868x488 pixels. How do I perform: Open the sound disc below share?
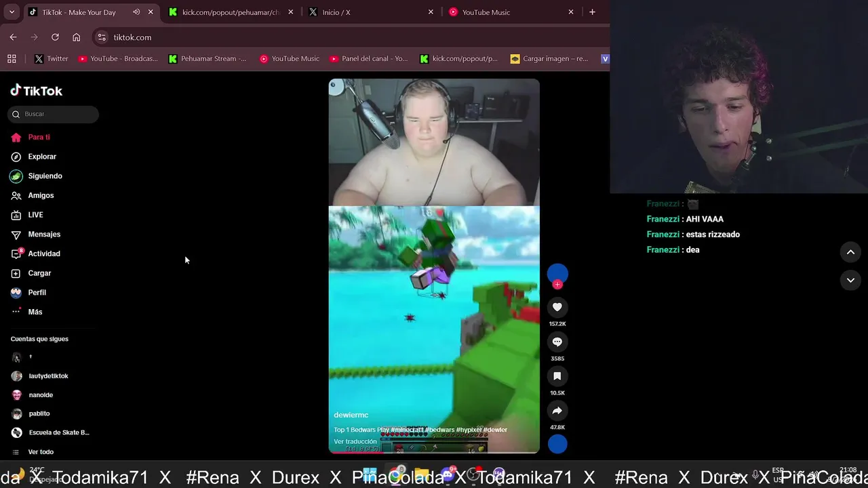point(557,444)
